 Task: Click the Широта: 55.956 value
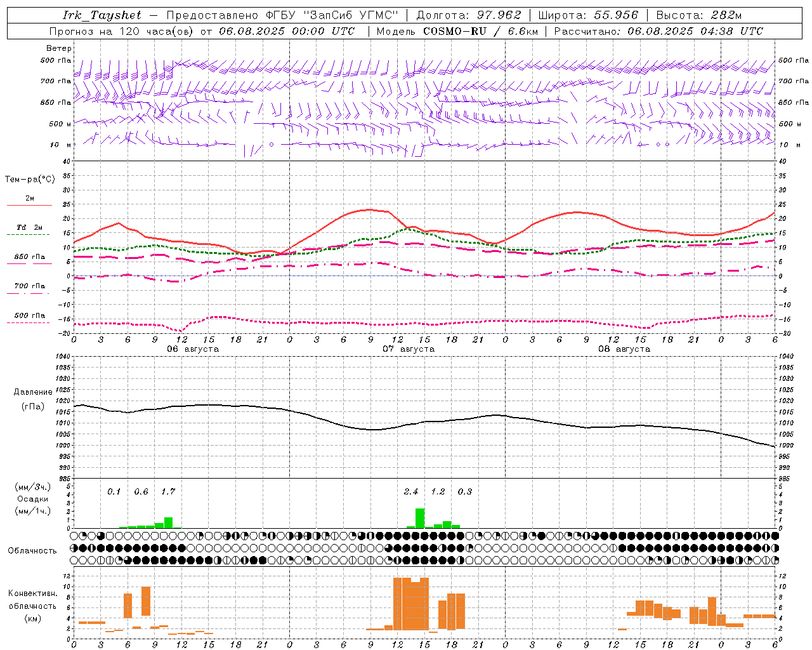(588, 15)
